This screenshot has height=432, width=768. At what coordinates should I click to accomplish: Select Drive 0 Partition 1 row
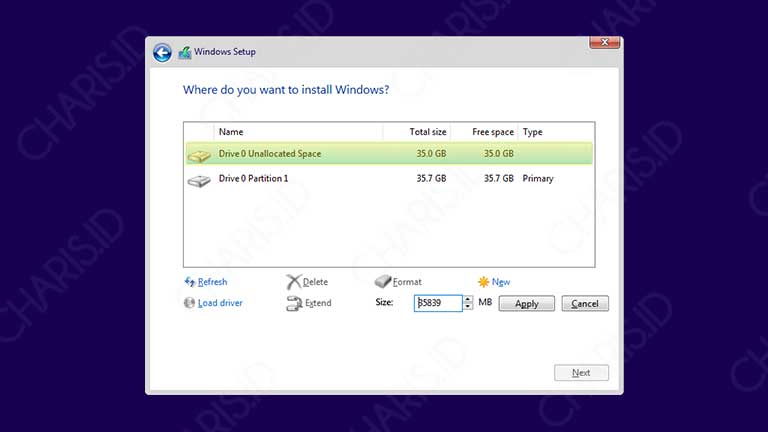[389, 178]
